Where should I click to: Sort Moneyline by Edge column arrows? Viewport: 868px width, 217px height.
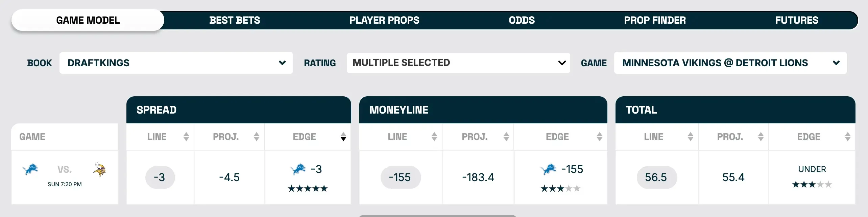tap(600, 137)
